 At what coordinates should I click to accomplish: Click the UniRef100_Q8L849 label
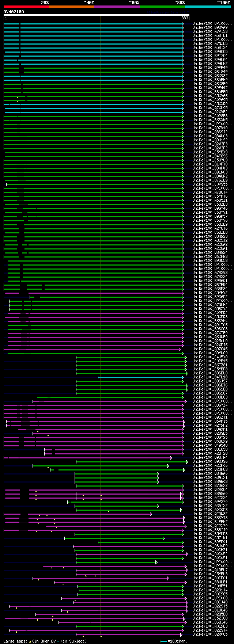coord(210,72)
